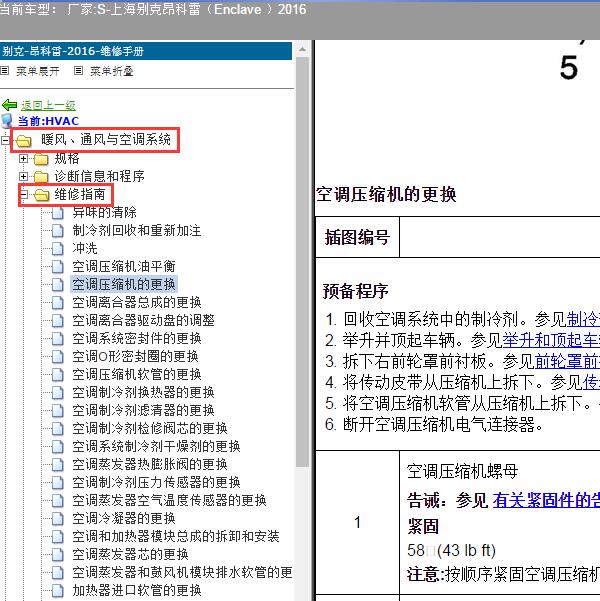Click the page icon beside 空调制冷剂换热器的更换
600x601 pixels.
58,393
